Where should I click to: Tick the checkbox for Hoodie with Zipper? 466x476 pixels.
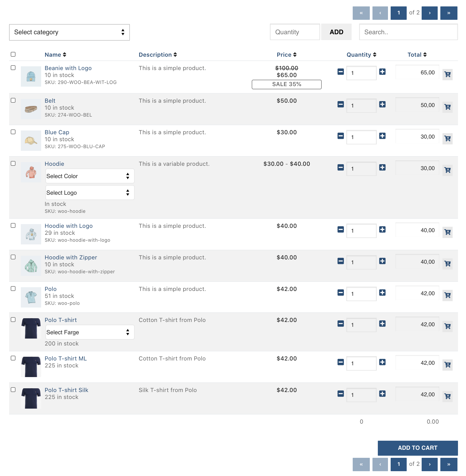pos(13,257)
